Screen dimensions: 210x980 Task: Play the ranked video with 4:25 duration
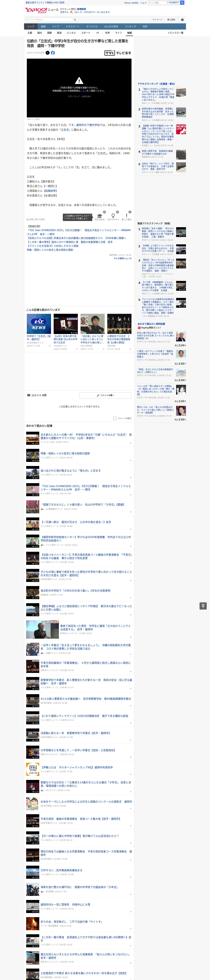point(181,232)
